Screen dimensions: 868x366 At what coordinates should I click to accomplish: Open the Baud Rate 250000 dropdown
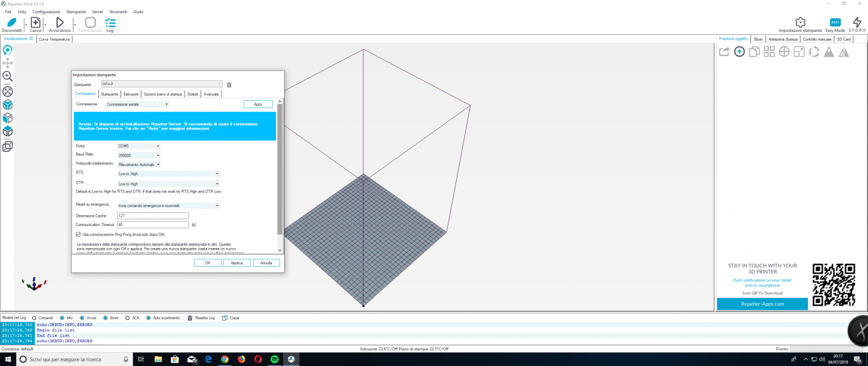click(x=139, y=156)
